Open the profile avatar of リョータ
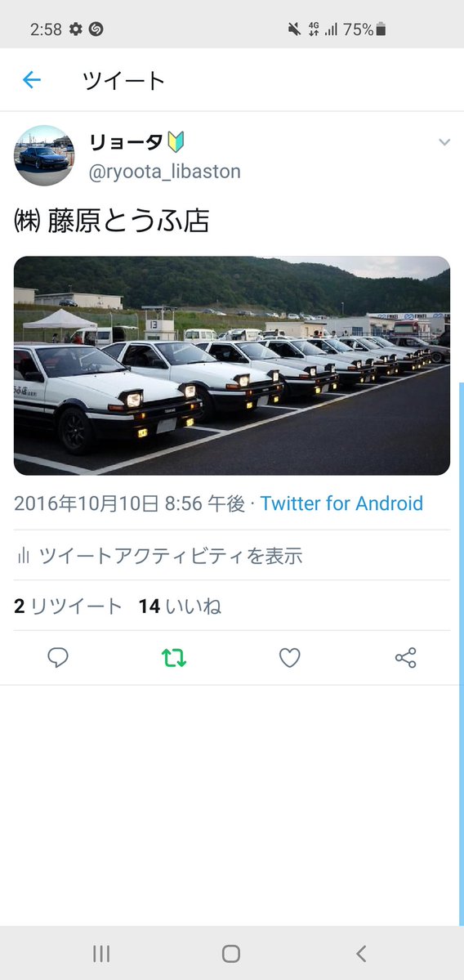Viewport: 464px width, 980px height. [x=44, y=155]
